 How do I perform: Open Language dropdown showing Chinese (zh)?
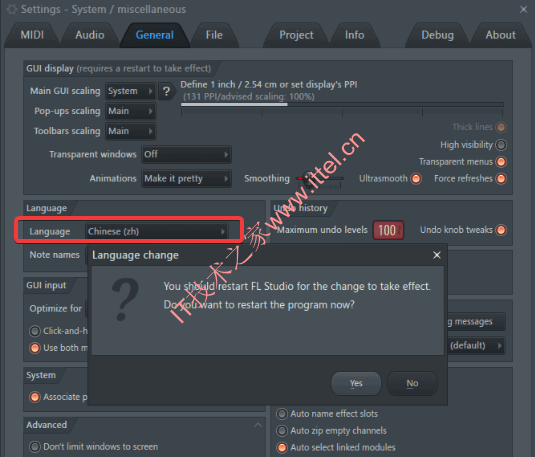157,231
